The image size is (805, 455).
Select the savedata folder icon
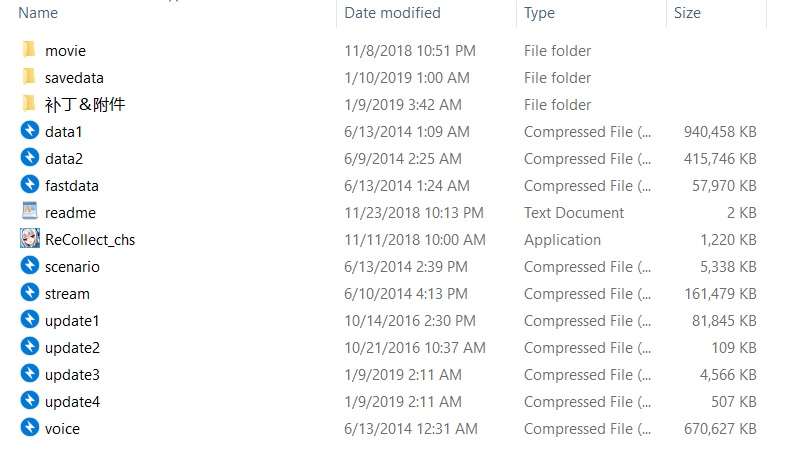(x=29, y=77)
